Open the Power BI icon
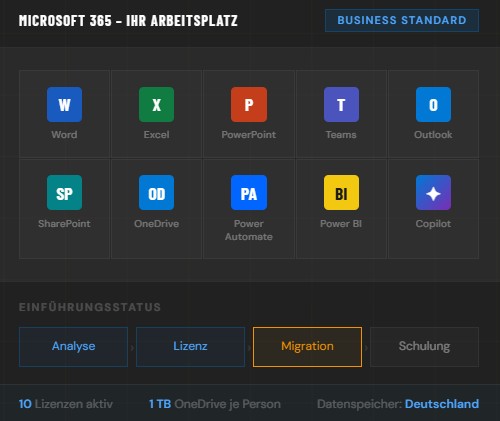The image size is (500, 421). pyautogui.click(x=341, y=193)
